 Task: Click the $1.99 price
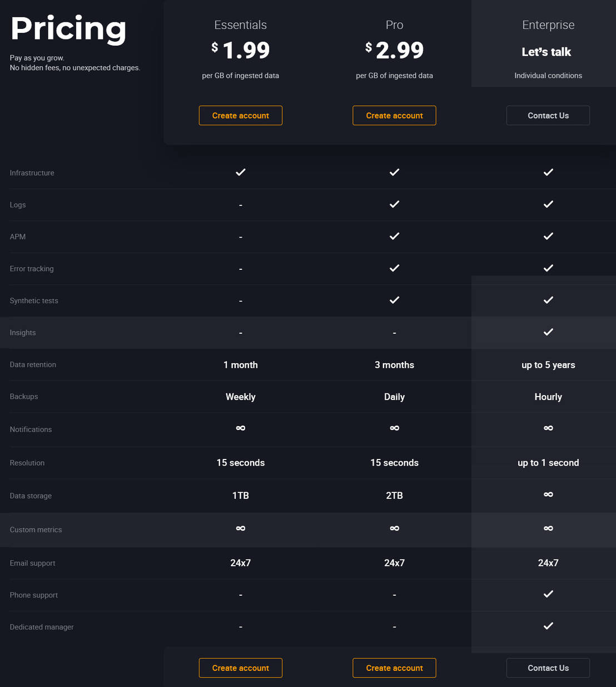241,51
